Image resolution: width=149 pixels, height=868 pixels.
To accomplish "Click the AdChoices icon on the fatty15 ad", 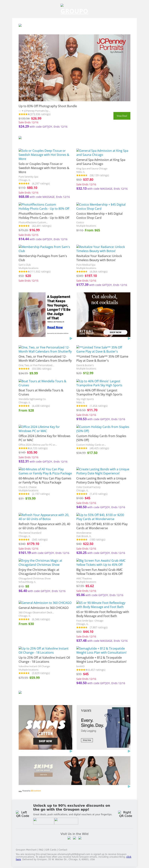I will tap(71, 338).
